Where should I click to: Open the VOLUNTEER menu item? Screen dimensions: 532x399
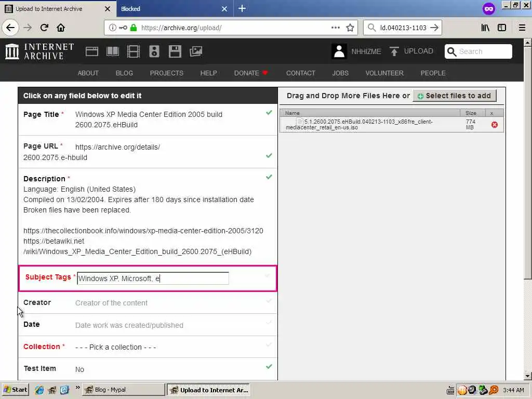click(384, 73)
